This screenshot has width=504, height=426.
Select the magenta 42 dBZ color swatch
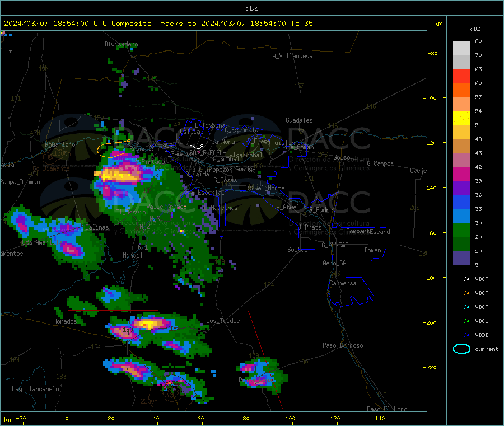pyautogui.click(x=461, y=174)
